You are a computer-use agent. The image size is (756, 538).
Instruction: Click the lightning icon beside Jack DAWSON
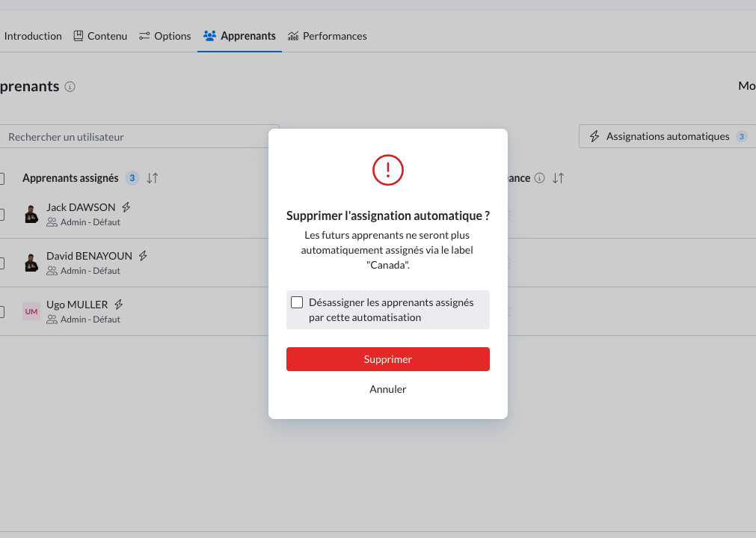126,207
